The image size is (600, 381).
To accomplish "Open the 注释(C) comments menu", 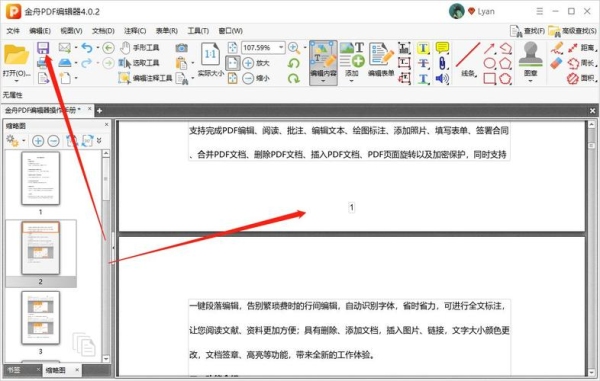I will click(135, 31).
